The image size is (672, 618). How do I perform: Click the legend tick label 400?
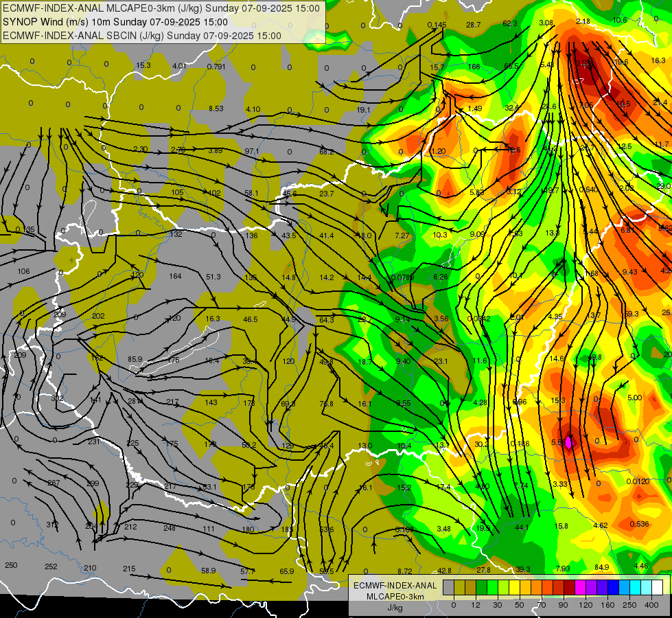(x=651, y=605)
